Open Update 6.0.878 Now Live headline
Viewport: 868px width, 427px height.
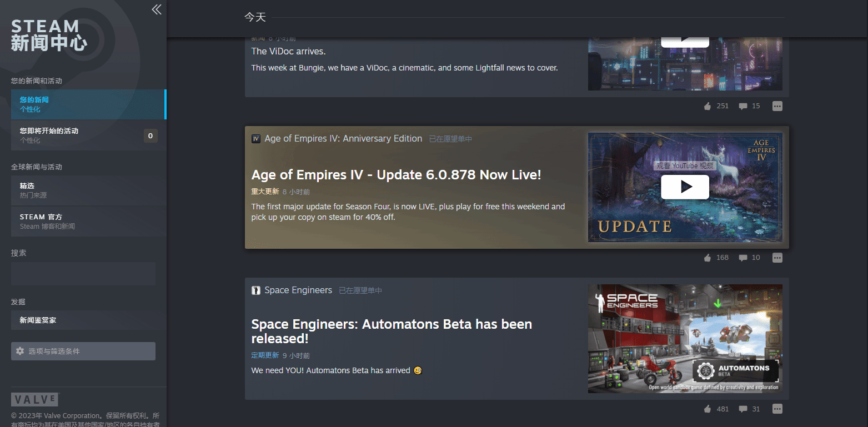(x=396, y=175)
